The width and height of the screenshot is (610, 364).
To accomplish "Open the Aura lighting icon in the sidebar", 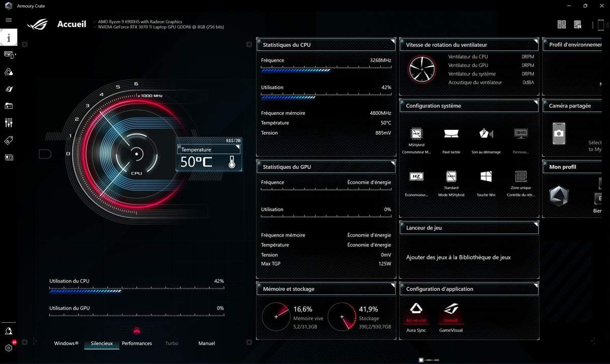I will point(8,72).
